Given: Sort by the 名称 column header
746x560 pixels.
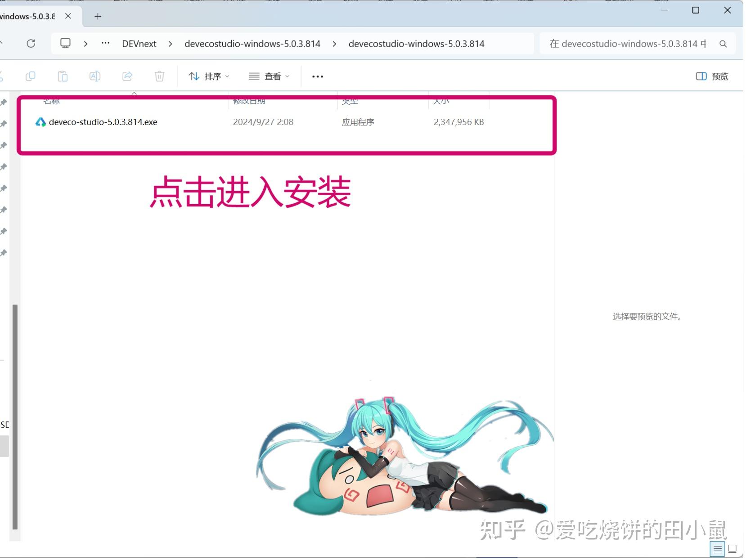Looking at the screenshot, I should pyautogui.click(x=51, y=101).
